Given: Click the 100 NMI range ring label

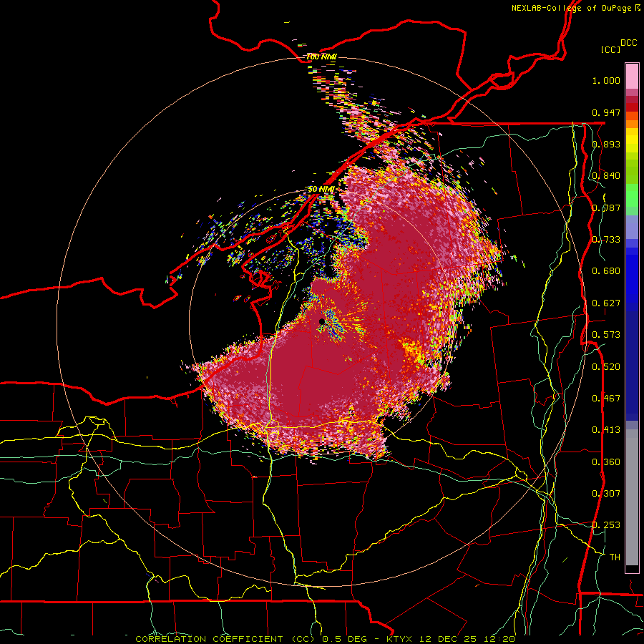Looking at the screenshot, I should click(x=321, y=57).
